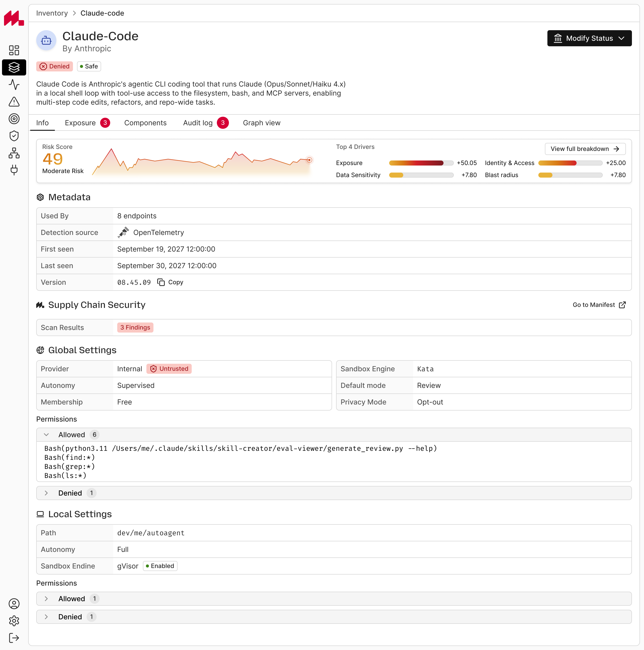Click the 8 endpoints value
Image resolution: width=644 pixels, height=650 pixels.
(x=137, y=216)
